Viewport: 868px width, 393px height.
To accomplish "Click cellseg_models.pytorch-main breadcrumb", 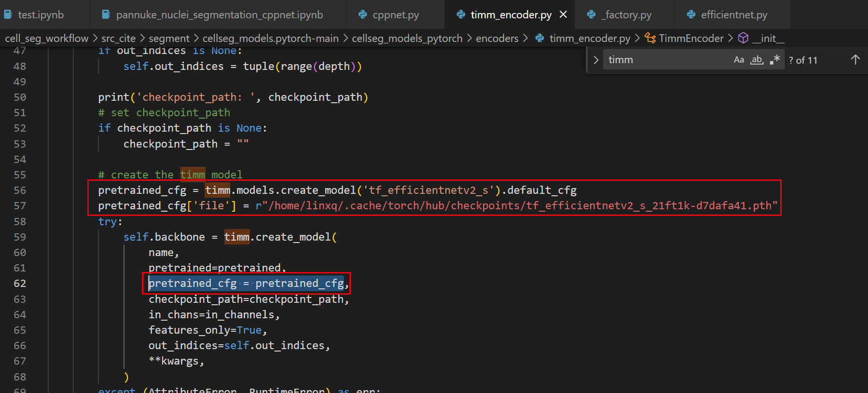I will point(270,38).
